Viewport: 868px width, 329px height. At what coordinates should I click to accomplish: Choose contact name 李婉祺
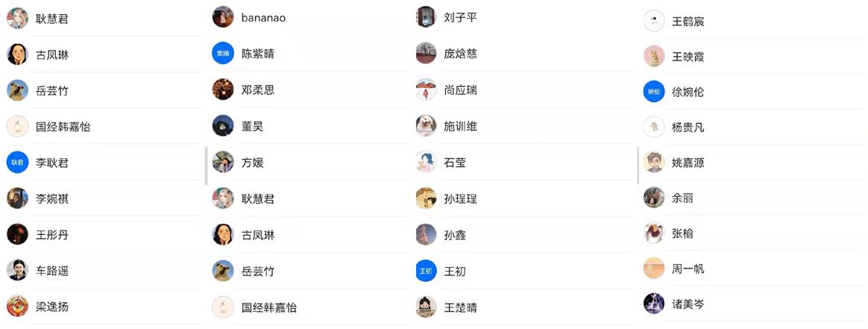(x=52, y=198)
